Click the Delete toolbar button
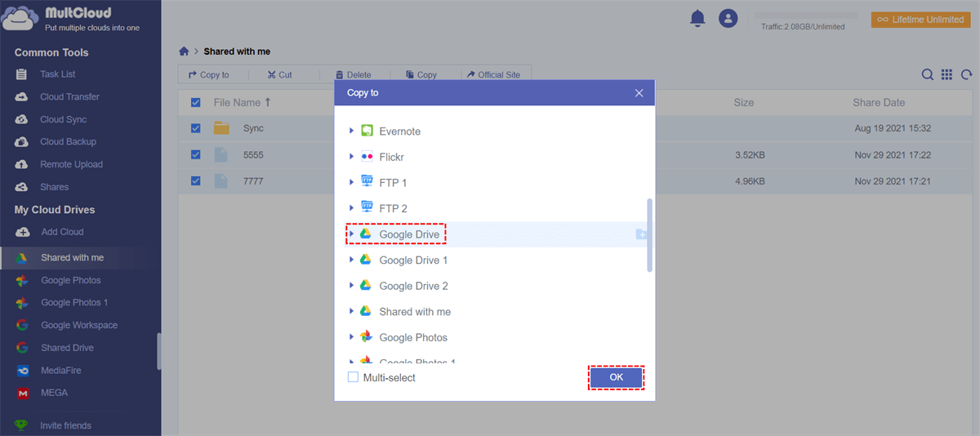The width and height of the screenshot is (980, 436). pyautogui.click(x=353, y=74)
